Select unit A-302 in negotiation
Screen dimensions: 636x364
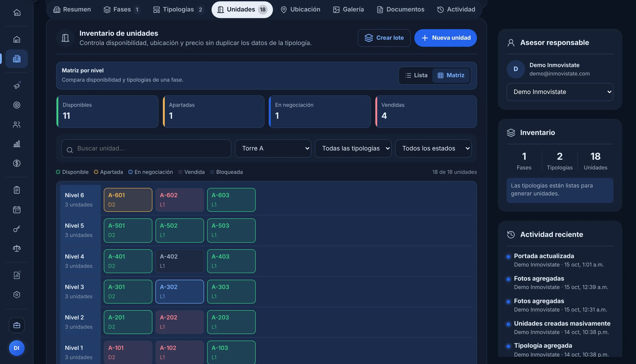(180, 292)
